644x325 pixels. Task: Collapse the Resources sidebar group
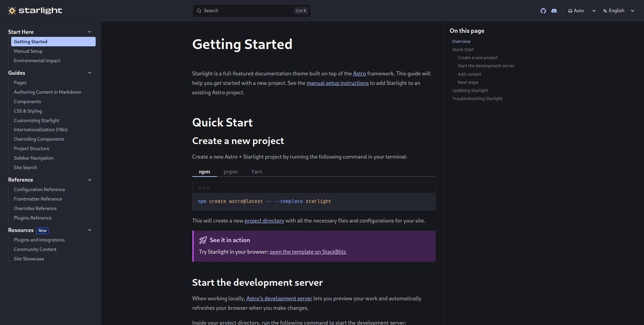[x=90, y=230]
